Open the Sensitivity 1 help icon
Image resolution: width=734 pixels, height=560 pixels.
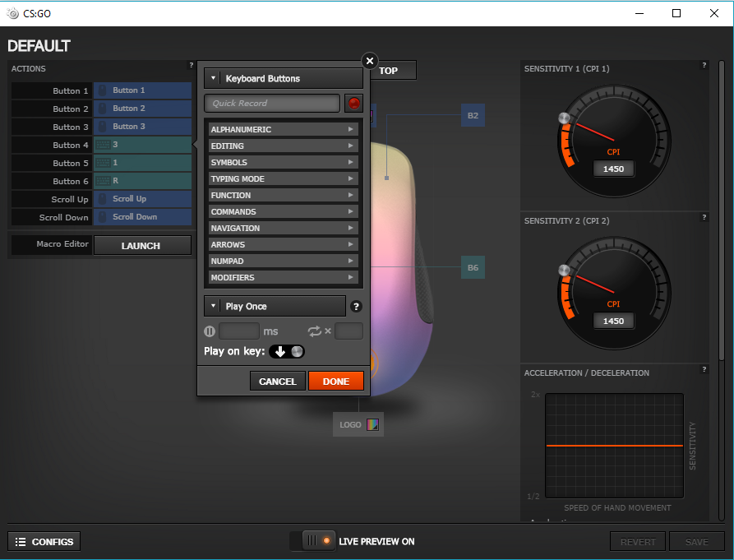[x=704, y=65]
